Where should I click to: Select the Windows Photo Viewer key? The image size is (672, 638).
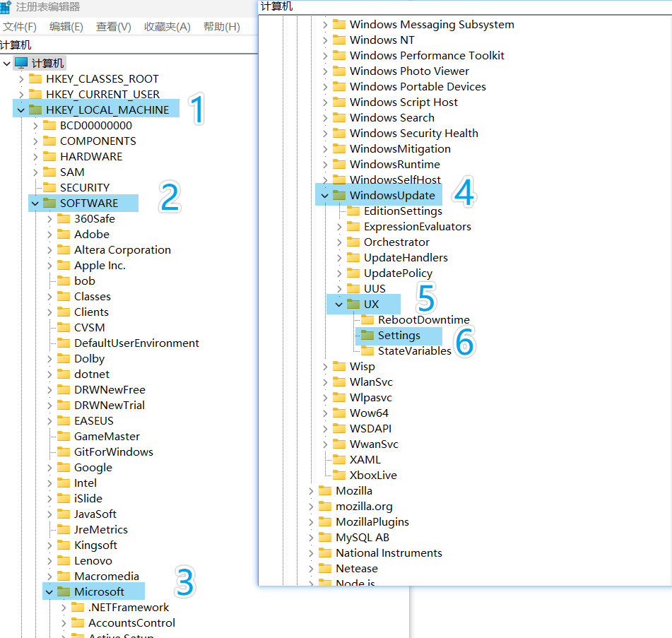(x=409, y=71)
